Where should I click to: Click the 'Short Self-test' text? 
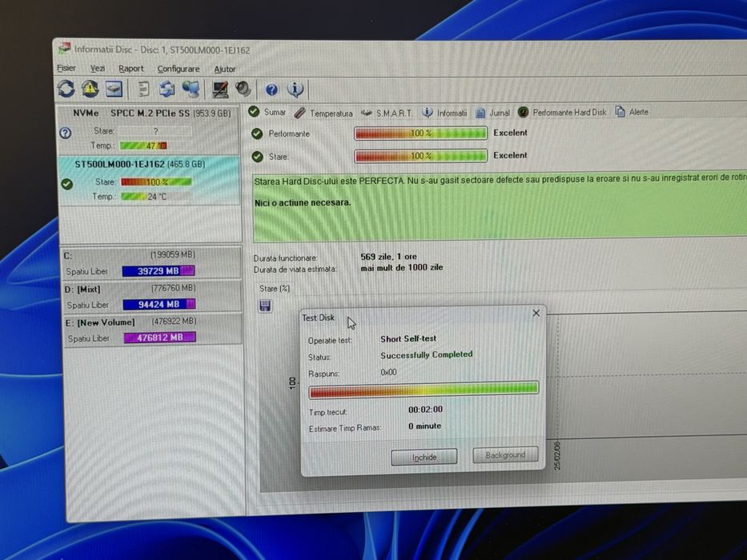pyautogui.click(x=408, y=338)
